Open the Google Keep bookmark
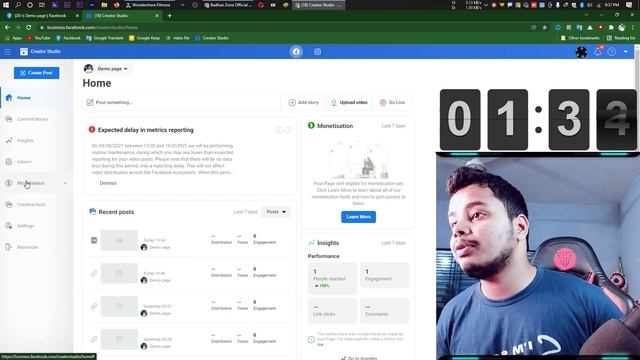 (144, 38)
